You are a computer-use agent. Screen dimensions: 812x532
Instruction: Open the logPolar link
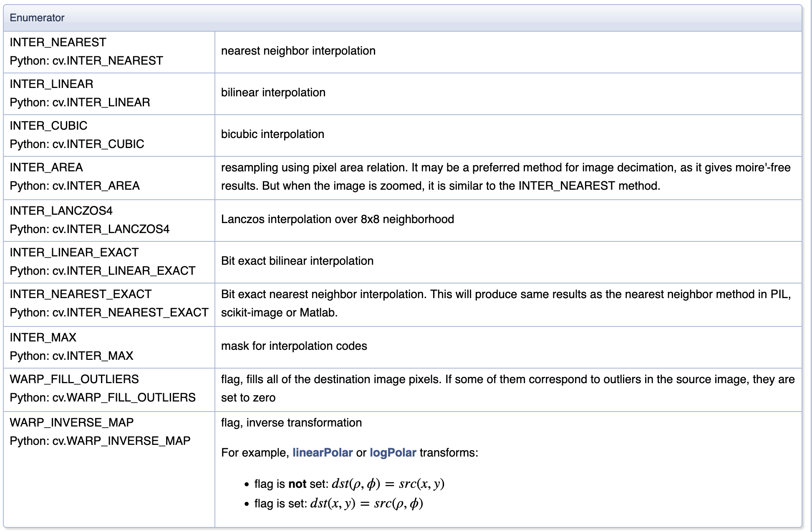tap(393, 453)
